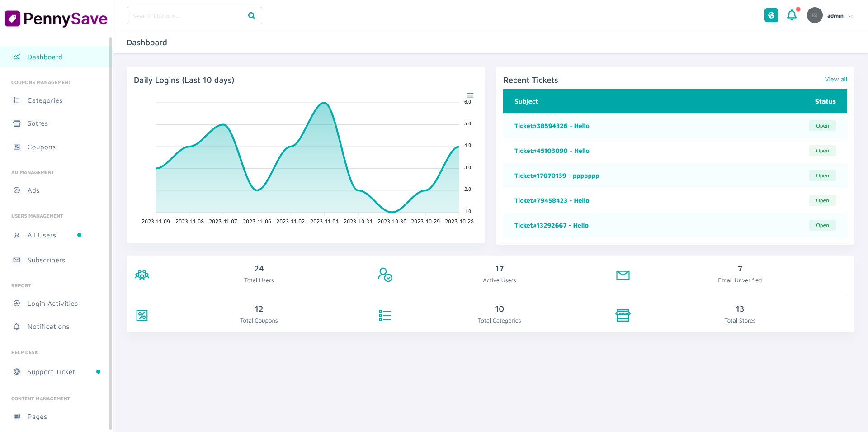Open Categories from the sidebar

click(x=45, y=100)
